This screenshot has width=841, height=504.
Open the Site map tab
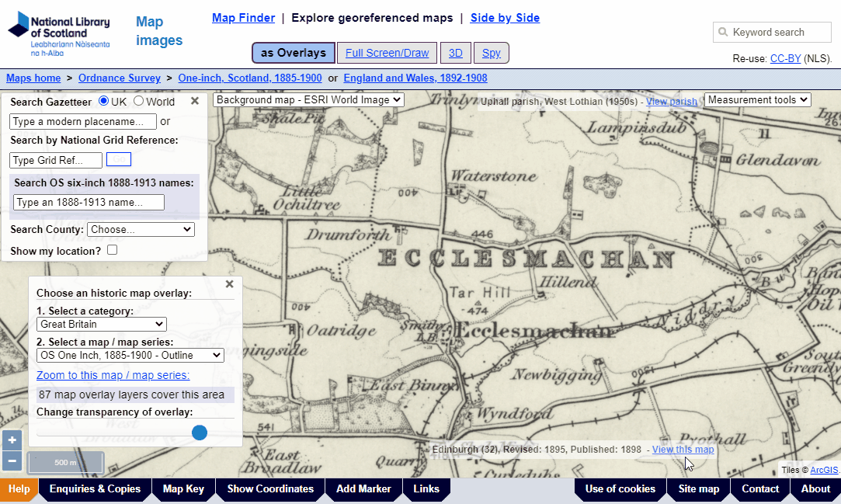pyautogui.click(x=698, y=489)
